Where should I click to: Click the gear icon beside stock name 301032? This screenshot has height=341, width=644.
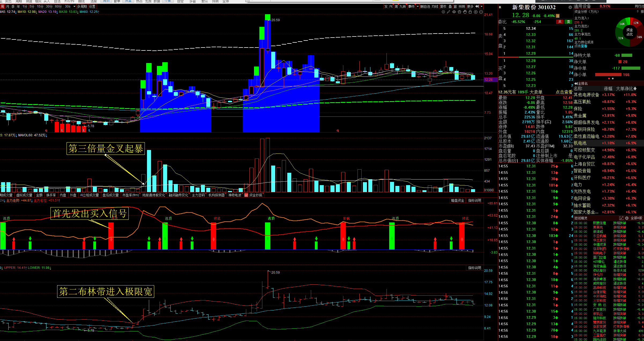(570, 7)
